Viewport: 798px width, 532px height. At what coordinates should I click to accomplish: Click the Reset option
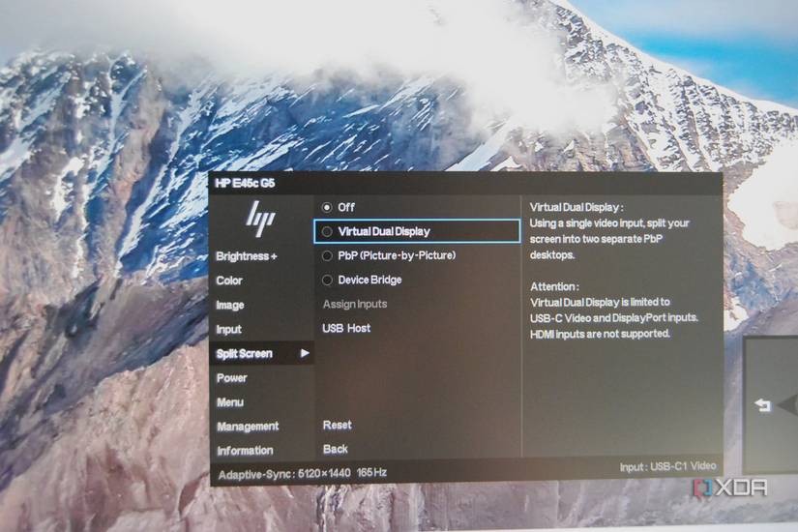[x=337, y=425]
